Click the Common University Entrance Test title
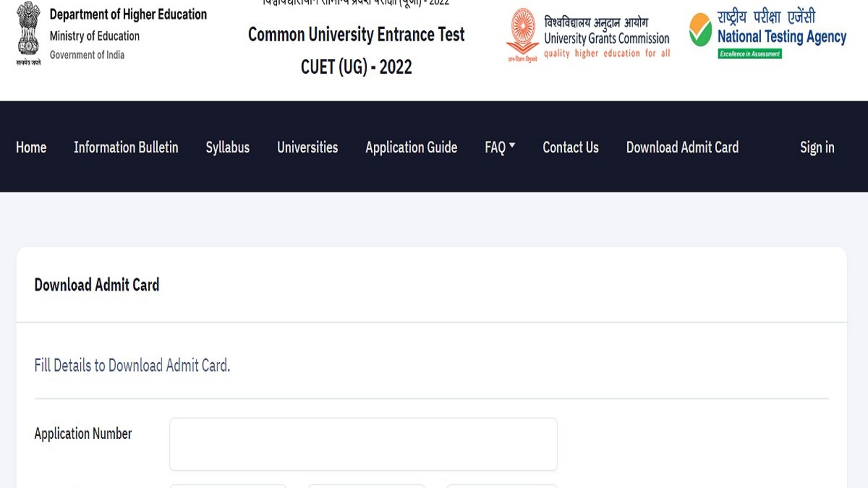 356,34
